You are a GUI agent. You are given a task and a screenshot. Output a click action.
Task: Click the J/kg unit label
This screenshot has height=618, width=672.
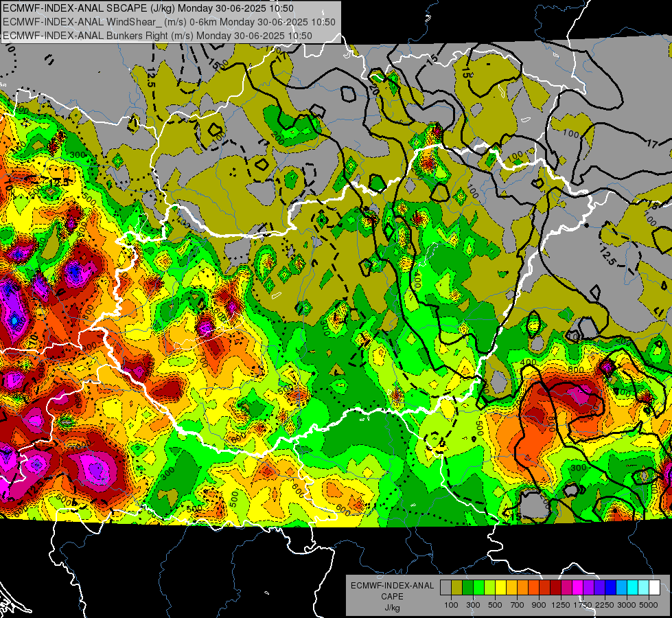392,608
